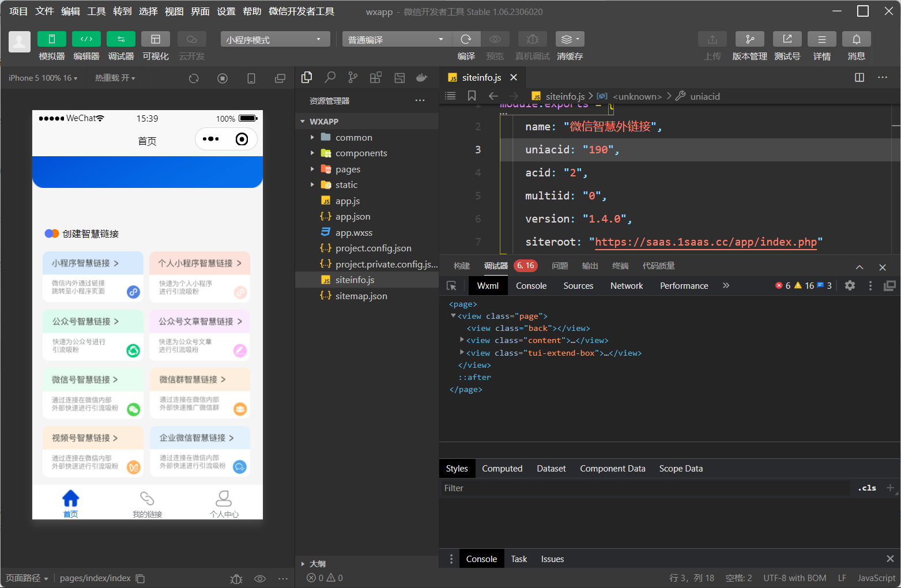The image size is (901, 588).
Task: Toggle the Simulator (模拟器) panel button
Action: (x=52, y=39)
